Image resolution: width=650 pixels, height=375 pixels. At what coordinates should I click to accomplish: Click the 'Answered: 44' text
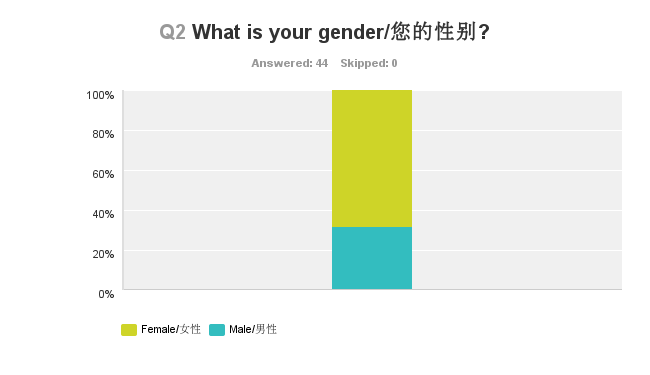[x=289, y=63]
